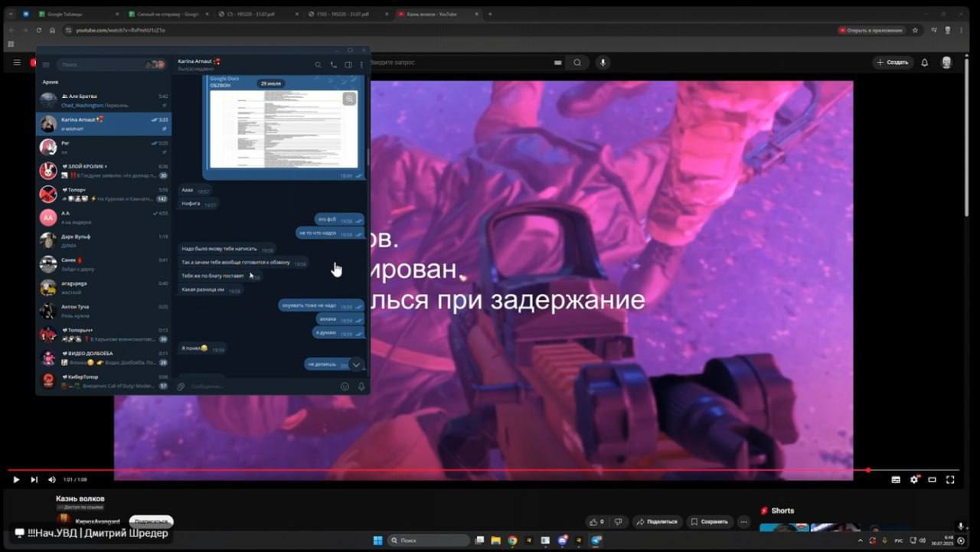Image resolution: width=980 pixels, height=552 pixels.
Task: Bookmark this page with the star icon
Action: (915, 30)
